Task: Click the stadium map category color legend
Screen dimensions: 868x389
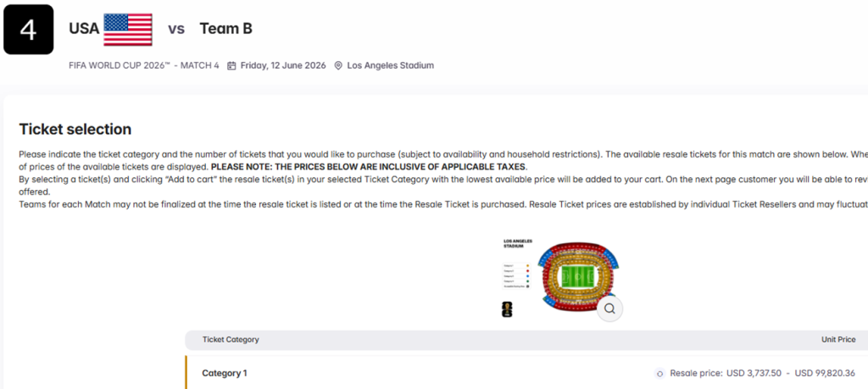Action: (x=516, y=275)
